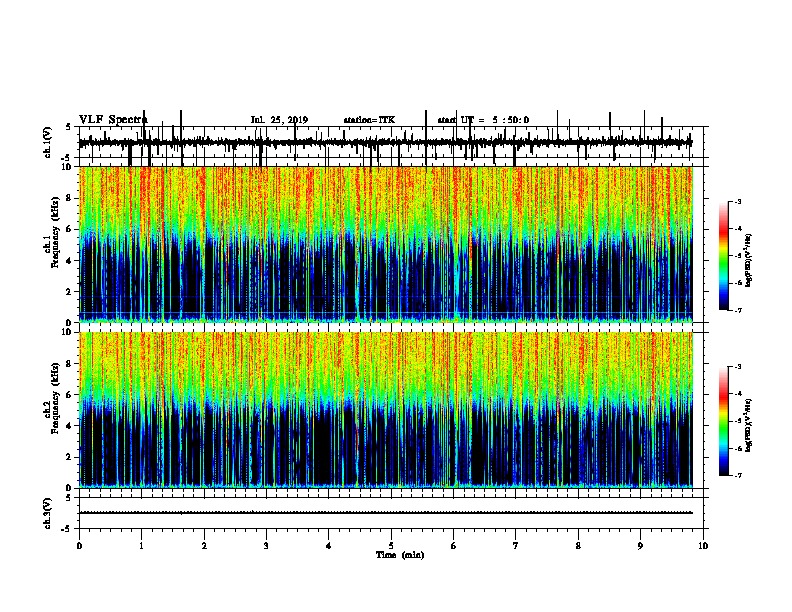Click the '10' tick on the time axis
The width and height of the screenshot is (792, 612).
(703, 546)
